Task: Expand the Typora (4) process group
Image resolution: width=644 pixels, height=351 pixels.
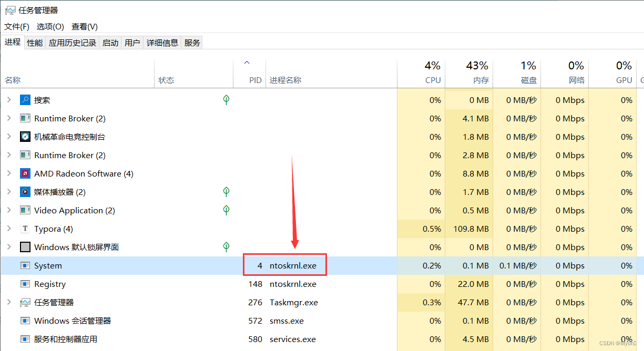Action: point(9,229)
